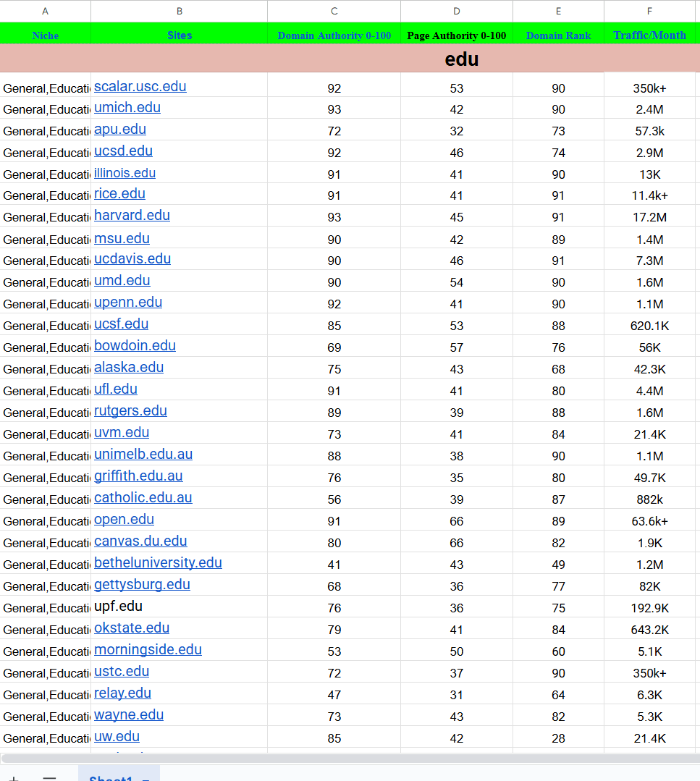This screenshot has height=781, width=700.
Task: Select column B header
Action: pyautogui.click(x=180, y=11)
